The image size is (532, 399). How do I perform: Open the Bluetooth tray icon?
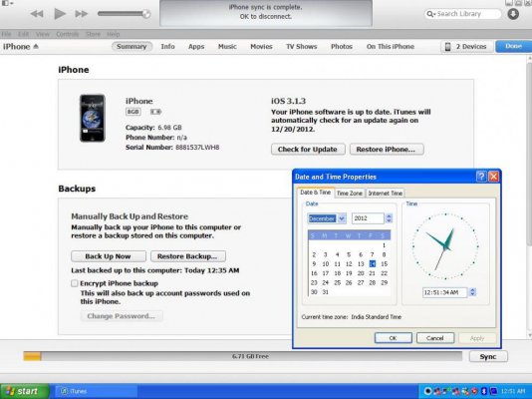pyautogui.click(x=484, y=391)
